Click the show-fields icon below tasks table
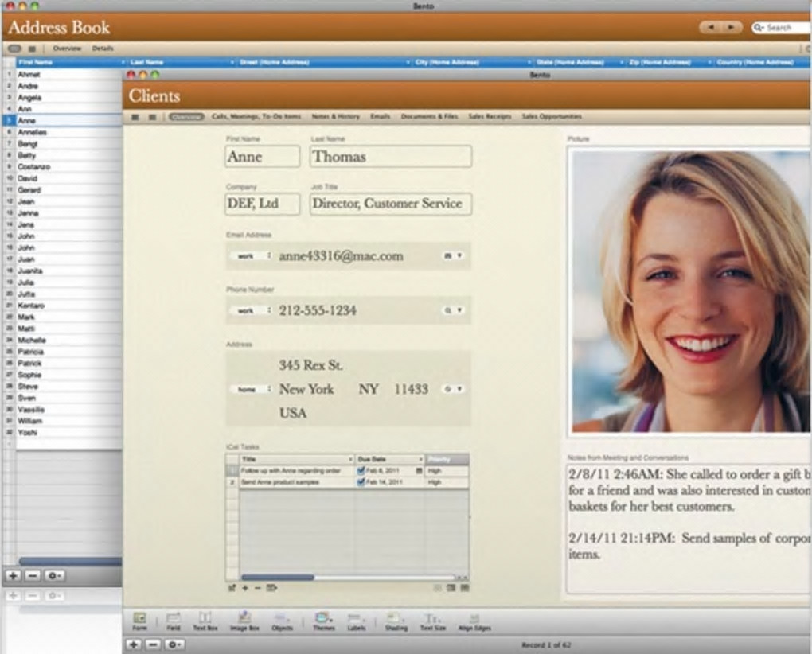 [x=271, y=588]
